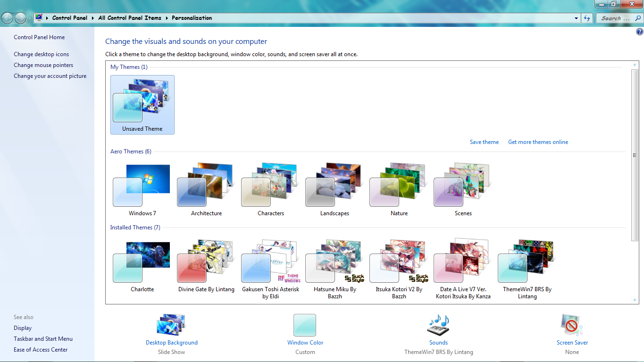The height and width of the screenshot is (362, 644).
Task: Refresh the address bar location
Action: coord(587,18)
